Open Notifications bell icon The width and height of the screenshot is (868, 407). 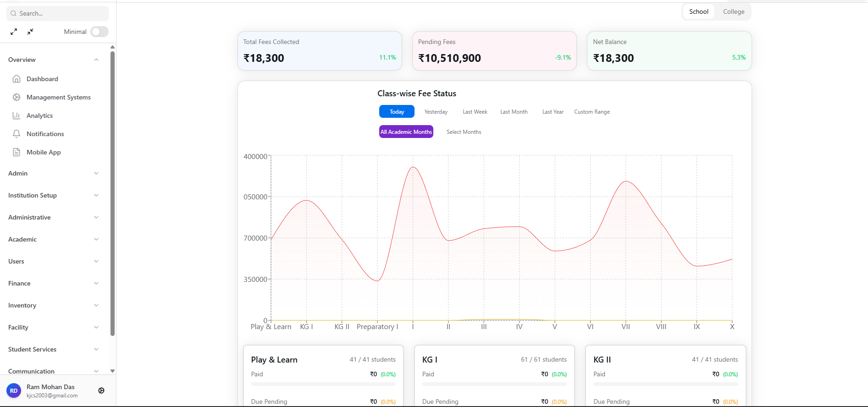click(17, 134)
